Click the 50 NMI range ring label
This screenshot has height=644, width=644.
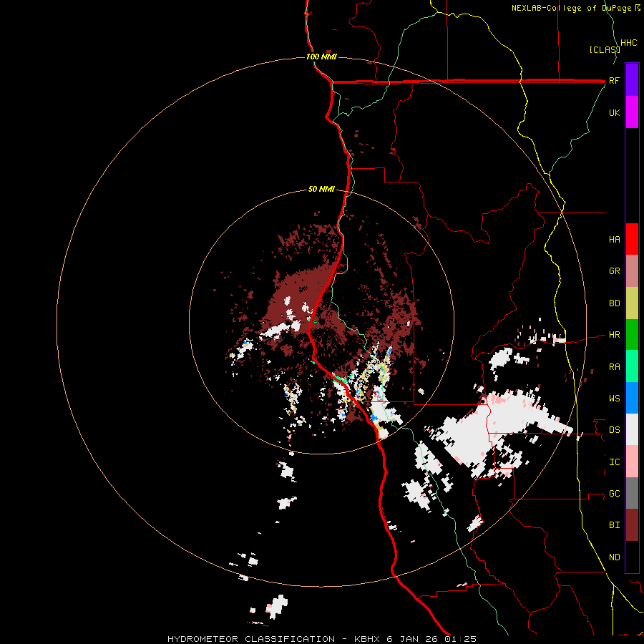point(321,190)
